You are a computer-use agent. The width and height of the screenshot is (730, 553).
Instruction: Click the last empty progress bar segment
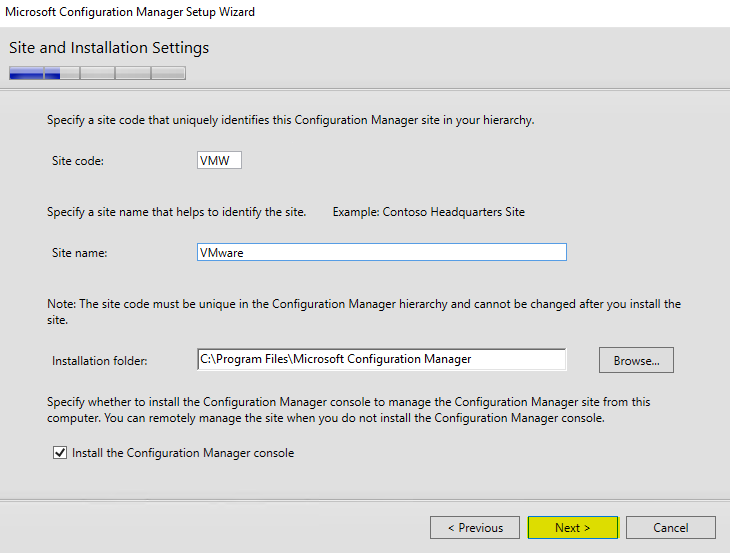pyautogui.click(x=168, y=73)
